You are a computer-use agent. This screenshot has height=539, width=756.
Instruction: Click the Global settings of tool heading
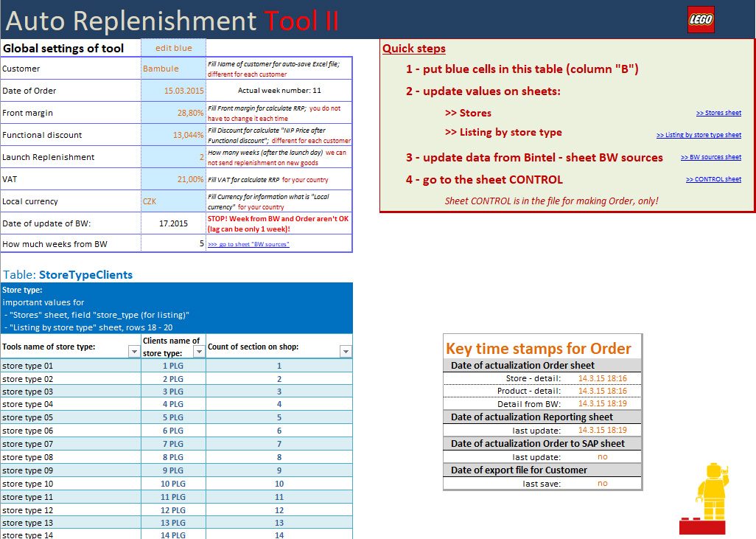(63, 48)
